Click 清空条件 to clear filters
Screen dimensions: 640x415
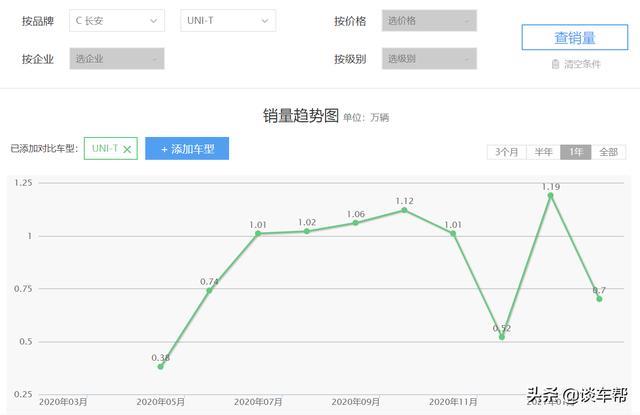(582, 64)
